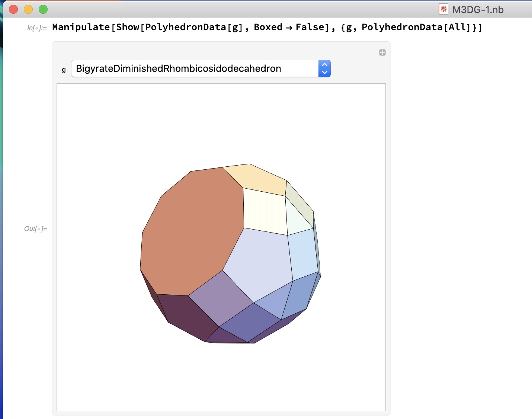Click the up chevron to next polyhedron

click(324, 64)
